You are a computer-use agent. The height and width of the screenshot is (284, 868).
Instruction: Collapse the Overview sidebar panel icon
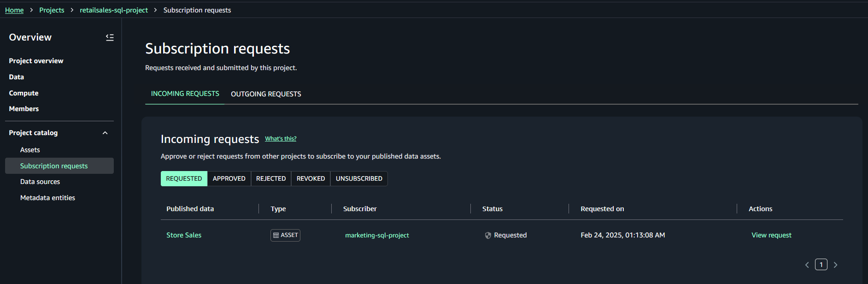point(110,37)
